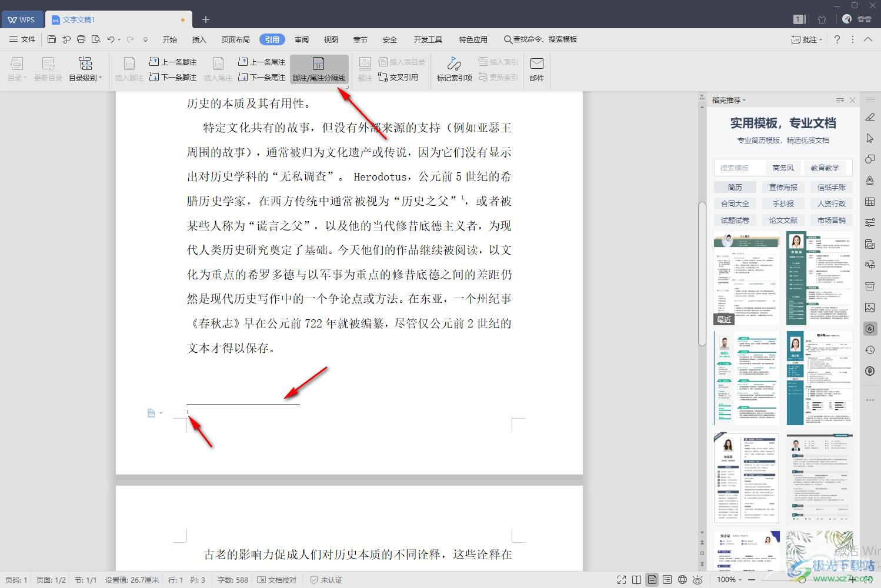Click the help question mark icon

click(837, 39)
